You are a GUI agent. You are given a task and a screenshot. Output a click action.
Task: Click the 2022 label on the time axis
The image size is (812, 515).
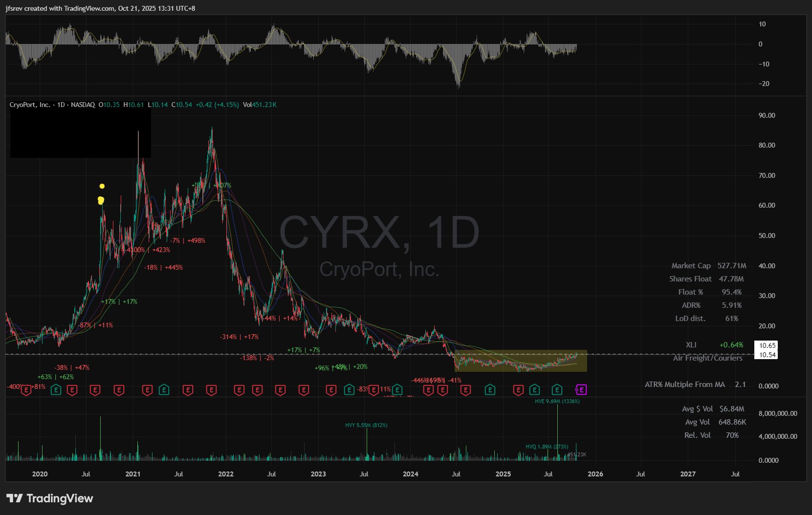point(226,474)
